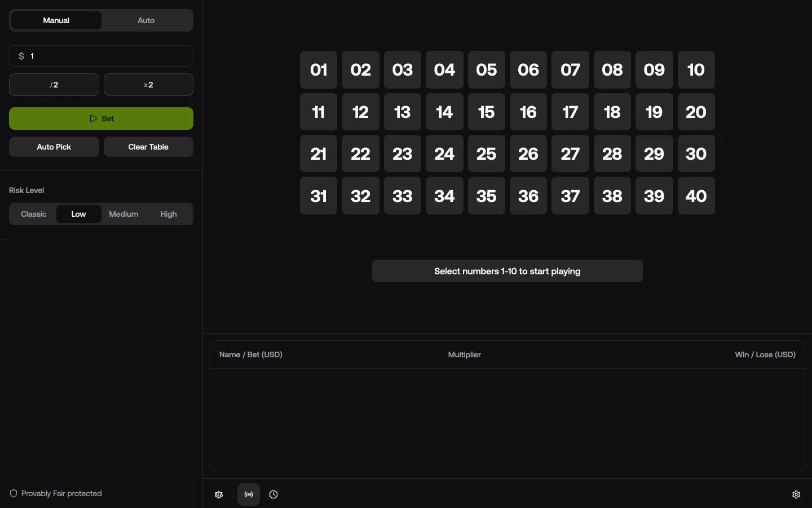Select High risk level
The image size is (812, 508).
click(169, 214)
